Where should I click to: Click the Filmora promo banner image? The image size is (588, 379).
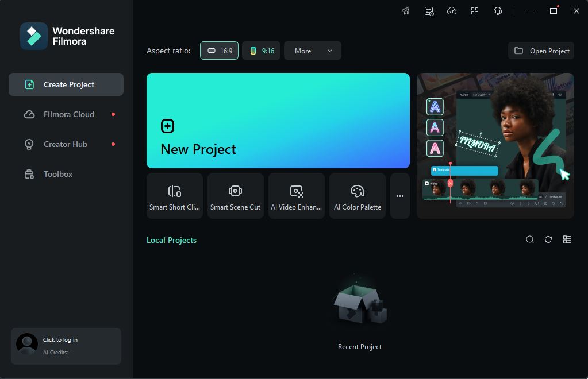click(495, 146)
